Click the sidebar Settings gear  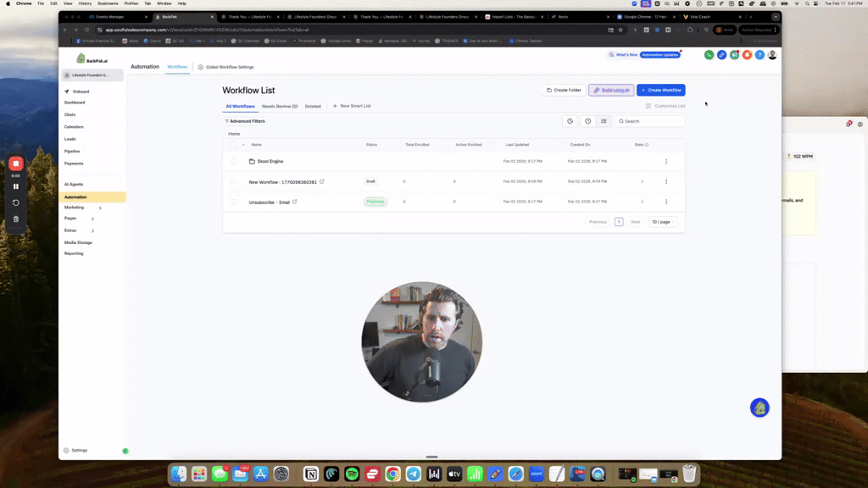pos(66,451)
